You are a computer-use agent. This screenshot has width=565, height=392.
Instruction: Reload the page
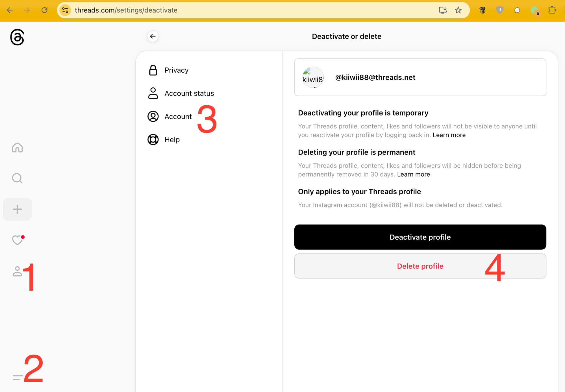point(44,10)
